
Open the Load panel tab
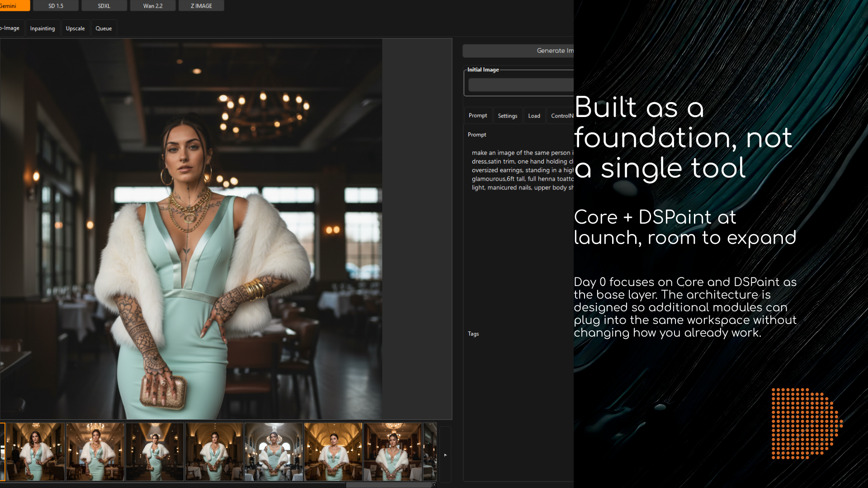534,116
